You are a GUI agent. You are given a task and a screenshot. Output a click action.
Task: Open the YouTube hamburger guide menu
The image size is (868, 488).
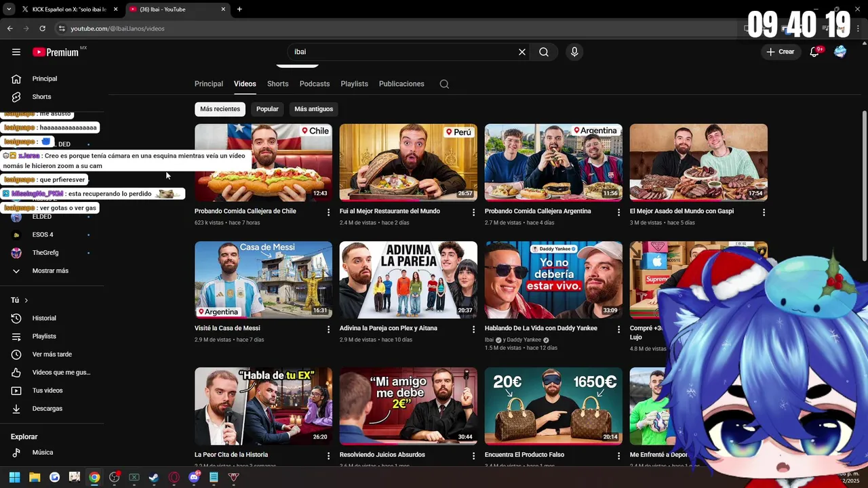point(16,52)
